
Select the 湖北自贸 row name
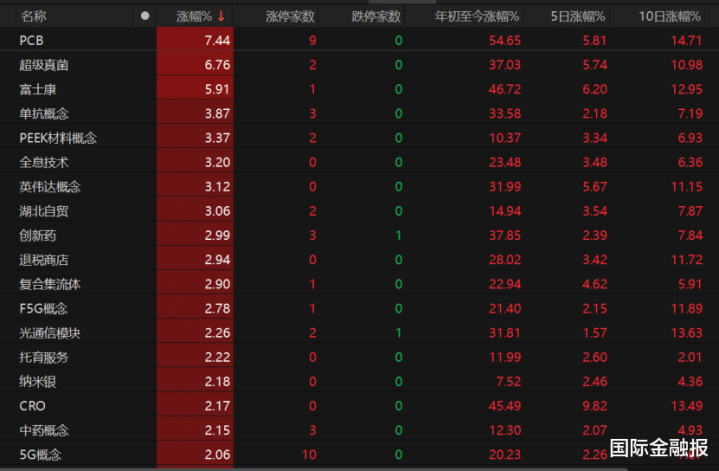pyautogui.click(x=44, y=211)
